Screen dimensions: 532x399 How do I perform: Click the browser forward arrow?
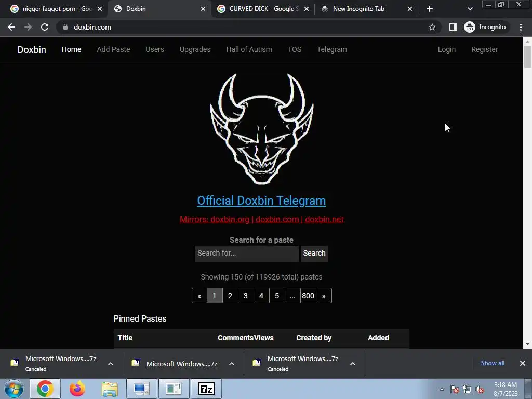28,27
